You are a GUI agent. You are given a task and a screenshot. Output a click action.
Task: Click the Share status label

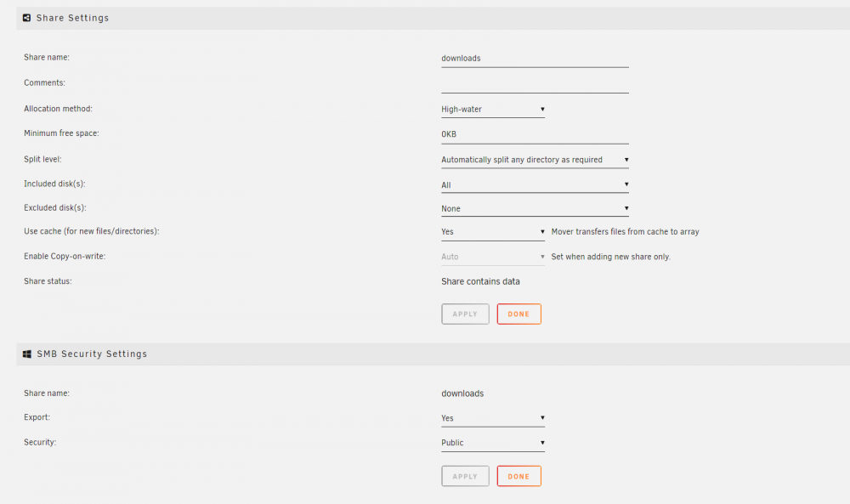(48, 281)
